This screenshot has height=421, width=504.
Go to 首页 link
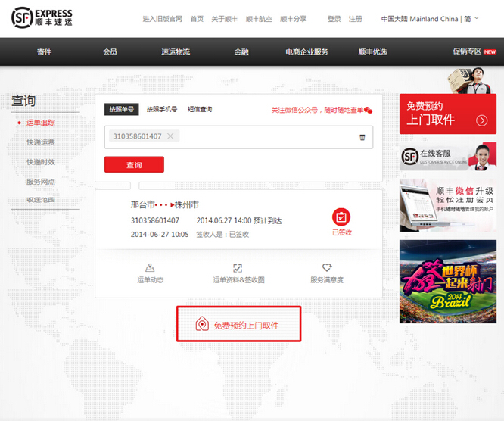point(197,19)
